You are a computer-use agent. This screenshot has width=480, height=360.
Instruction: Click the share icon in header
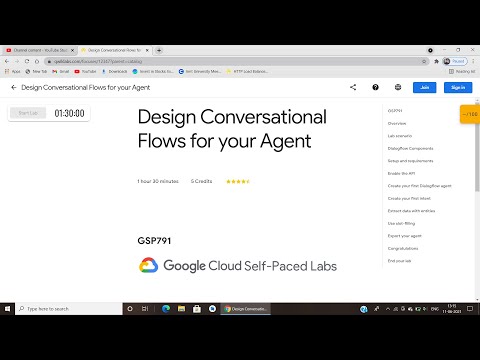coord(353,87)
